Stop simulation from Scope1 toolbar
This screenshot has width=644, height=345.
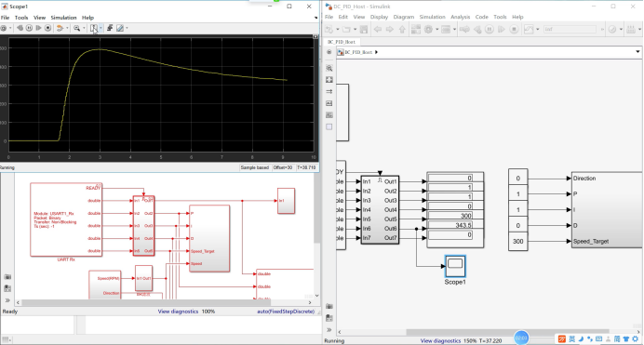coord(48,28)
